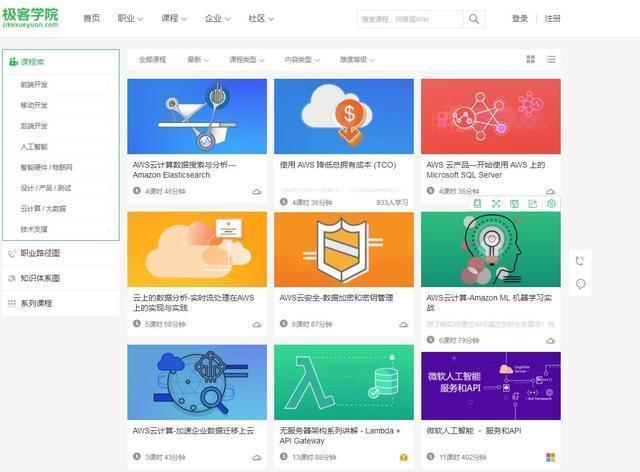The height and width of the screenshot is (472, 640).
Task: Click the save icon in floating toolbar
Action: point(514,204)
